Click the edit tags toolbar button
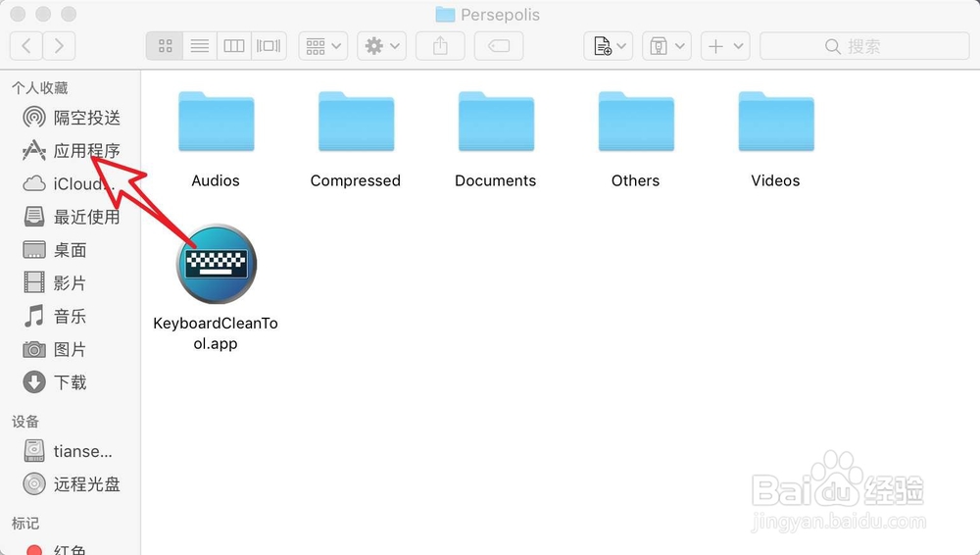980x555 pixels. [x=499, y=46]
